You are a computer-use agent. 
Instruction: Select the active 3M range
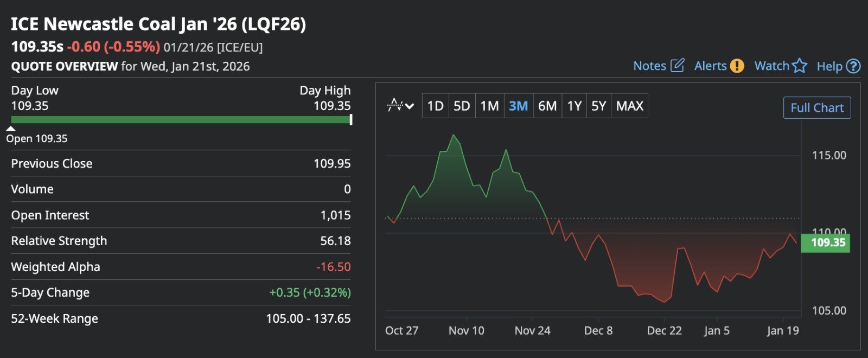[x=518, y=106]
